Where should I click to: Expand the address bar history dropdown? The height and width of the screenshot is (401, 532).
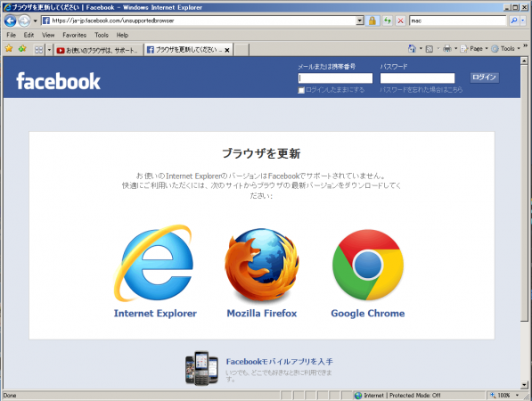click(360, 20)
